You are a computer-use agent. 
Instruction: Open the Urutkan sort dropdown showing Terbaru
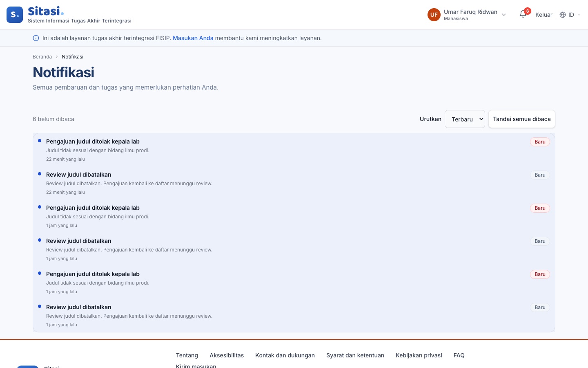click(x=465, y=119)
